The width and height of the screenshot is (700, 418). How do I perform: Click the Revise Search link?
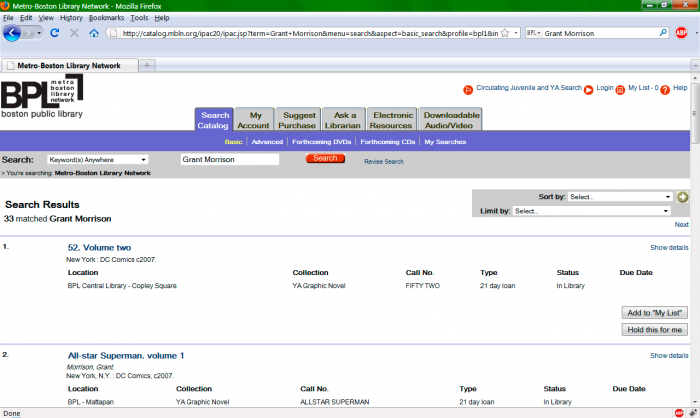383,162
